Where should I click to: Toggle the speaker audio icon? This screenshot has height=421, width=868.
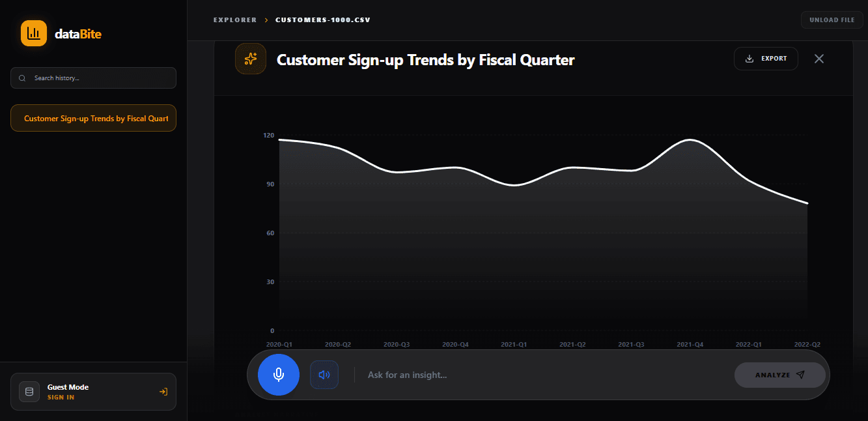pos(324,375)
